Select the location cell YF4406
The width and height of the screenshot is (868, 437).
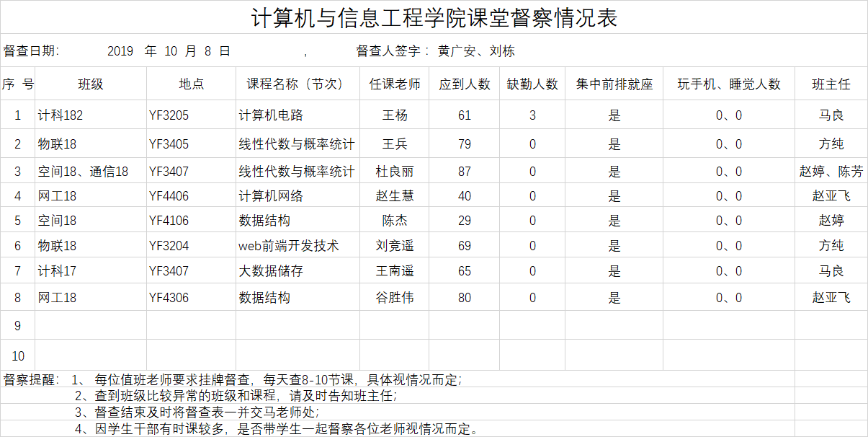tap(169, 196)
